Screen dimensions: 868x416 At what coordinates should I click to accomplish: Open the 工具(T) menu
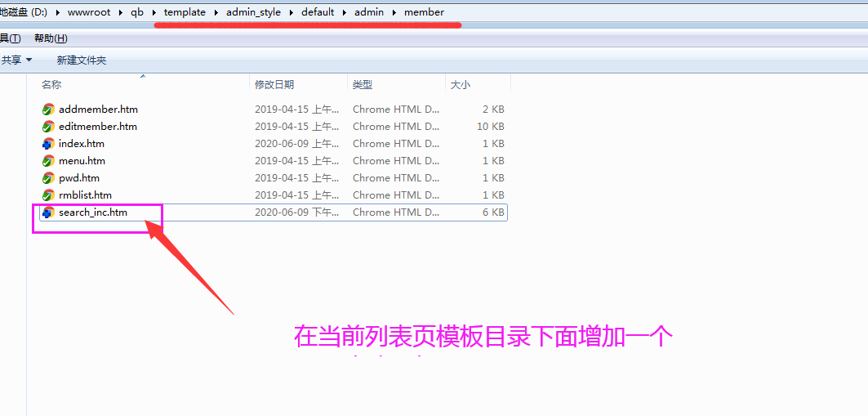coord(10,38)
